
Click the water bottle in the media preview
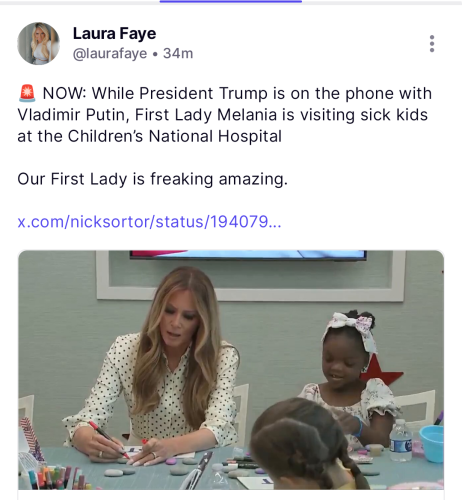click(401, 440)
